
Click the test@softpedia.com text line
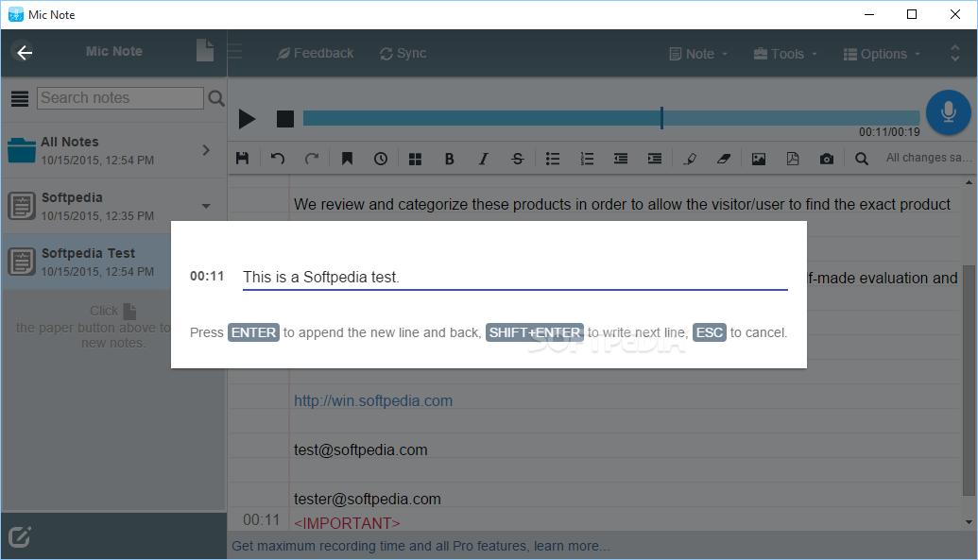[x=361, y=450]
